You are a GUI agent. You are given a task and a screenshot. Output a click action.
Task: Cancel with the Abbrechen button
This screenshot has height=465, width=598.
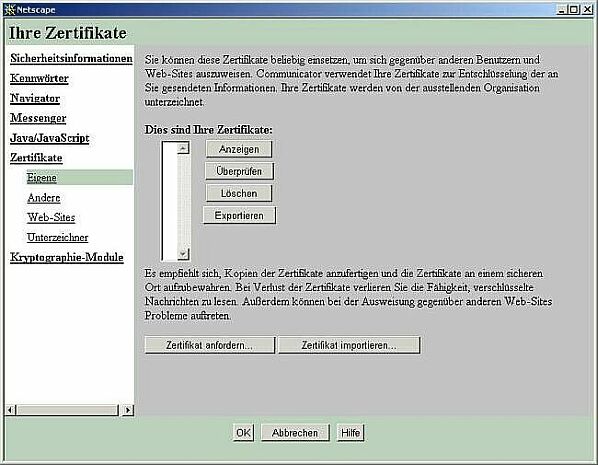click(x=295, y=433)
